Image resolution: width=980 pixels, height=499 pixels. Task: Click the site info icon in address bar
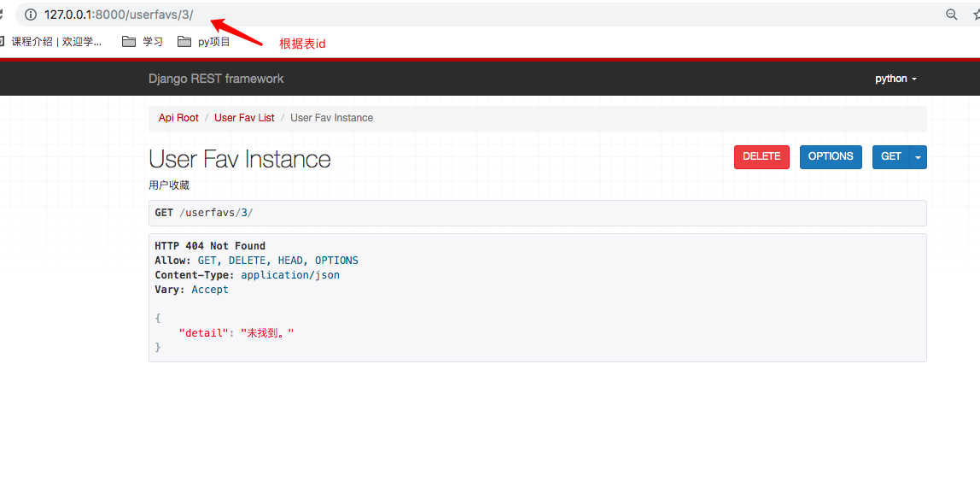click(x=31, y=15)
